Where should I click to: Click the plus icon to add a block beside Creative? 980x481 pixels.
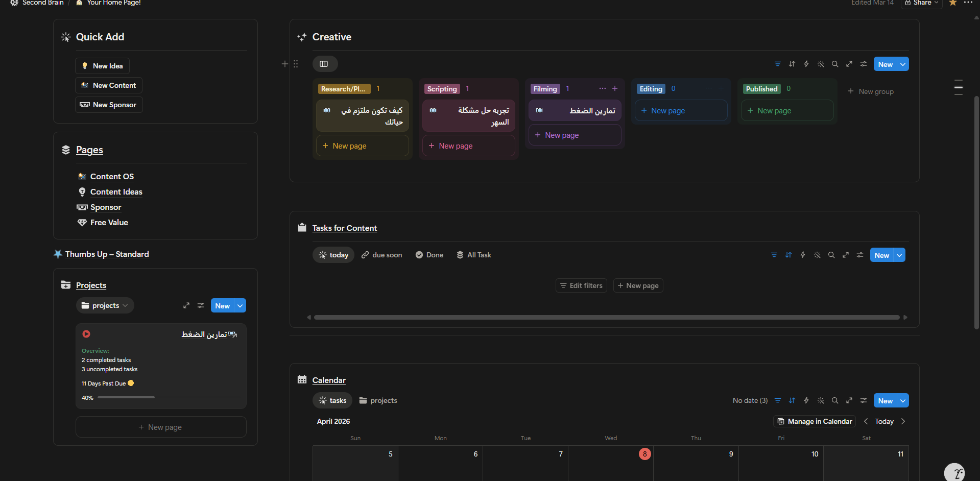[284, 64]
